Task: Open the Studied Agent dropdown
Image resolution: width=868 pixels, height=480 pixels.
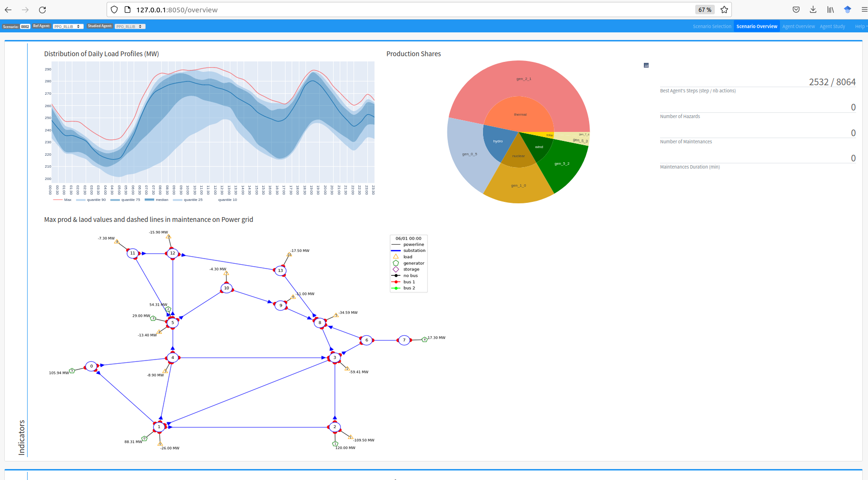Action: pos(130,27)
